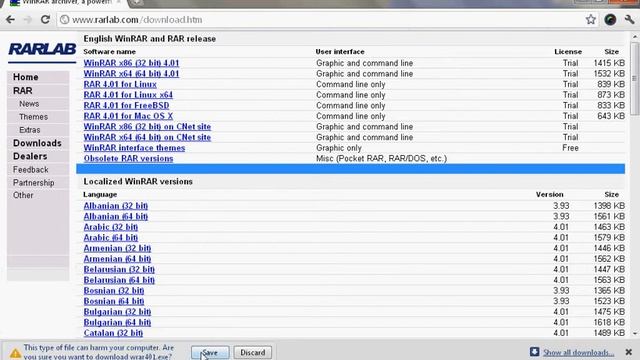This screenshot has width=640, height=360.
Task: Click the download arrow icon near Show all downloads
Action: tap(534, 352)
